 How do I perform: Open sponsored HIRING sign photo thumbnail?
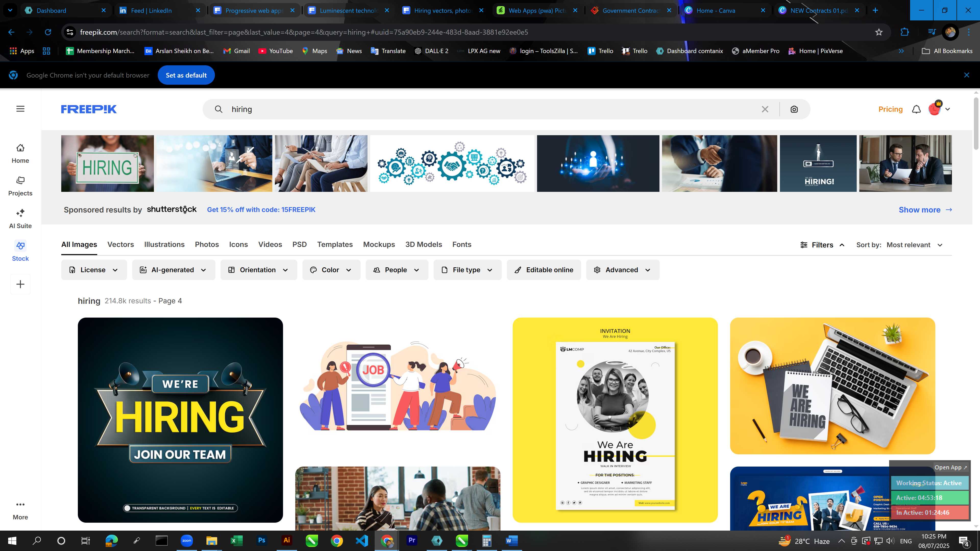pos(107,164)
